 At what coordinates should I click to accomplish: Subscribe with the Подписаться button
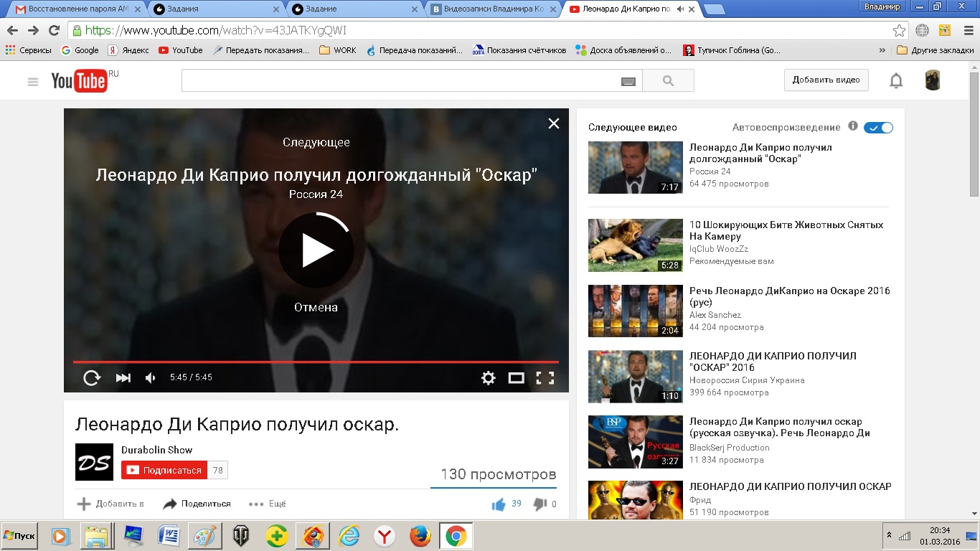[x=164, y=471]
